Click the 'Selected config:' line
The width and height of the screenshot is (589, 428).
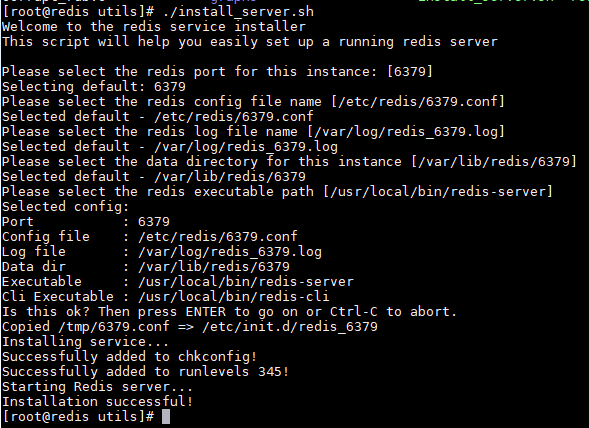pos(66,207)
